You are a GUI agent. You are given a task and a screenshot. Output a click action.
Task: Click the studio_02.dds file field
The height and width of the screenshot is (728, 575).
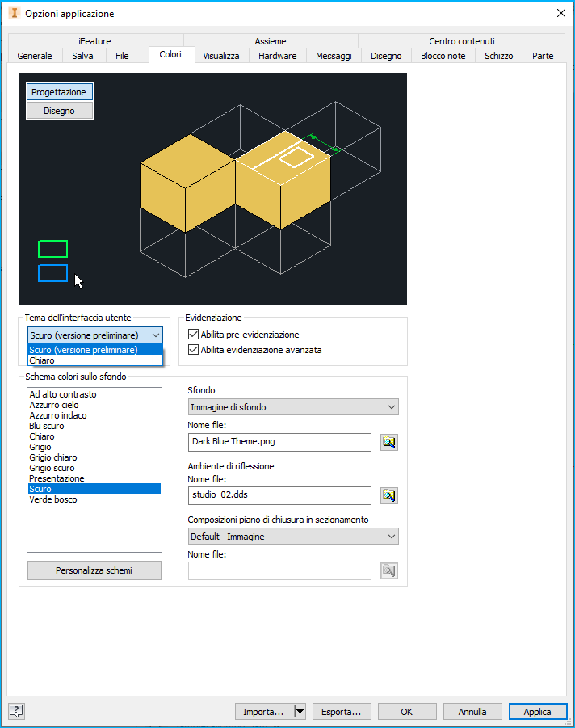(x=279, y=495)
